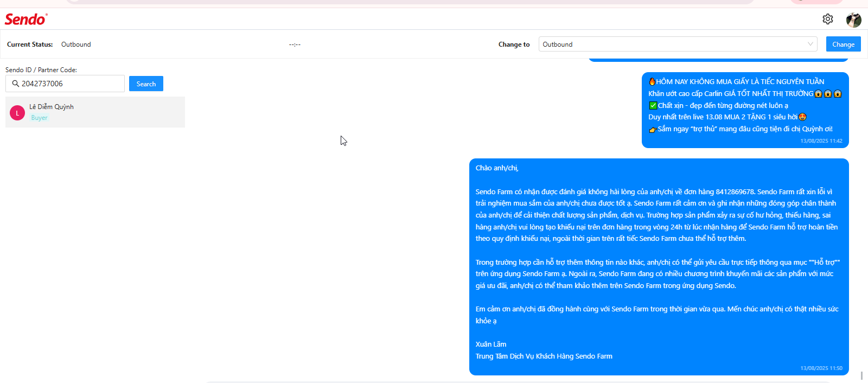Focus the Sendo ID search field

(65, 84)
